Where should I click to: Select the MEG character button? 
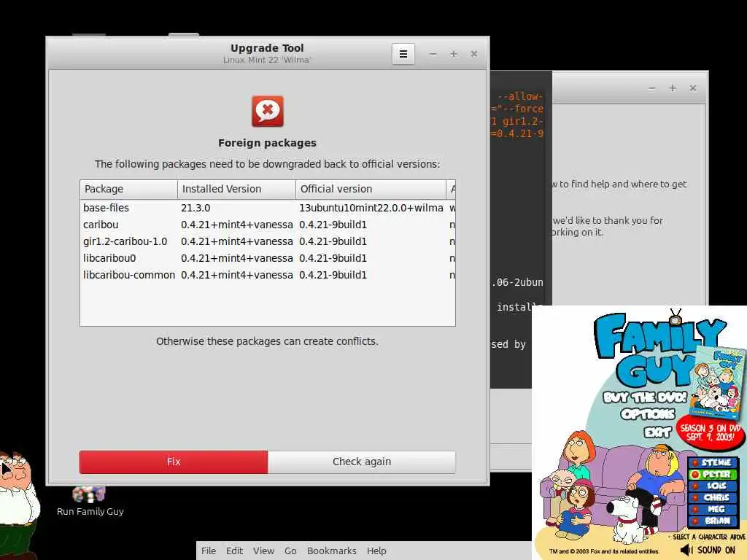pos(713,509)
